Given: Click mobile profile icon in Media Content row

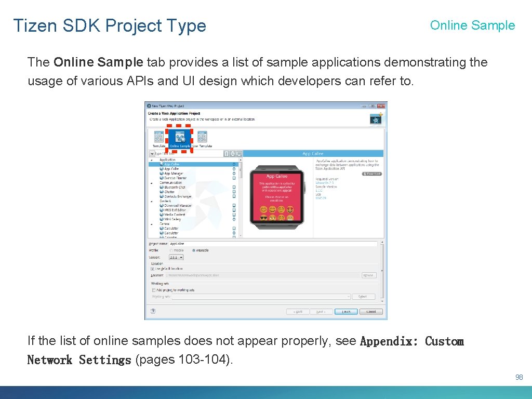Looking at the screenshot, I should point(234,215).
